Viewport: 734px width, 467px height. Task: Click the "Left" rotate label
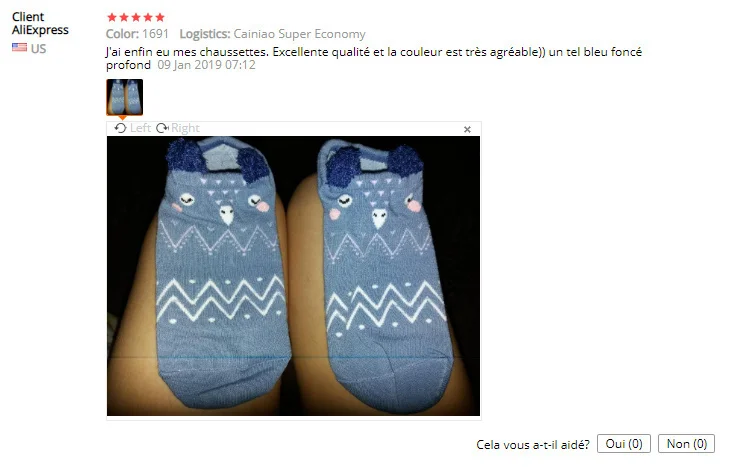(140, 128)
